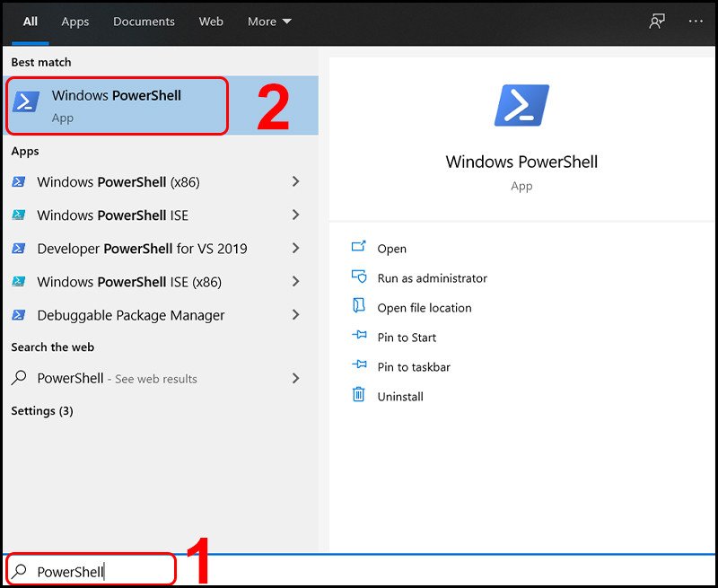Click the magnifier icon in the search box
This screenshot has width=718, height=588.
pos(19,569)
